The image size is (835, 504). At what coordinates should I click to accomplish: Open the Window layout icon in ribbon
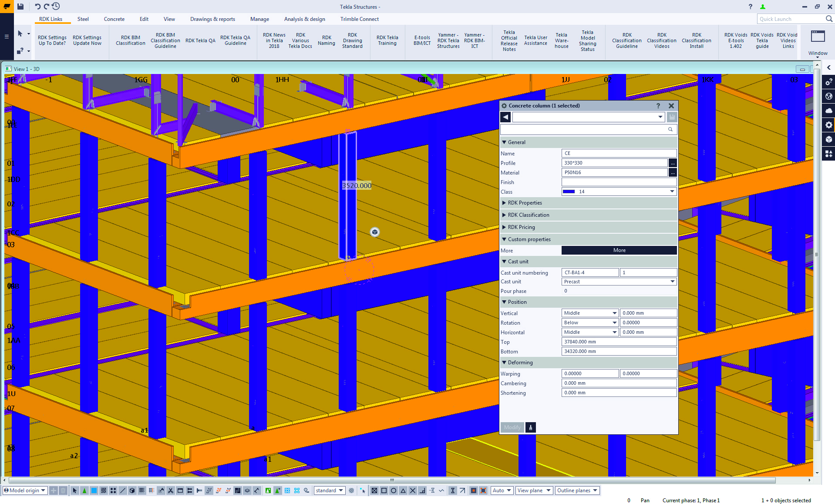coord(818,37)
